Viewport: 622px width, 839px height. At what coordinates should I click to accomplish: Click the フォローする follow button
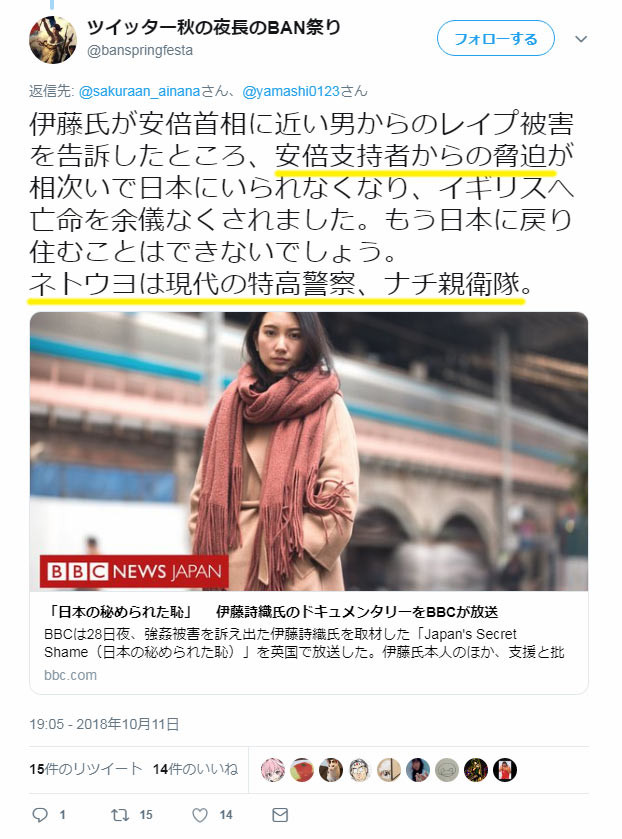[x=496, y=39]
